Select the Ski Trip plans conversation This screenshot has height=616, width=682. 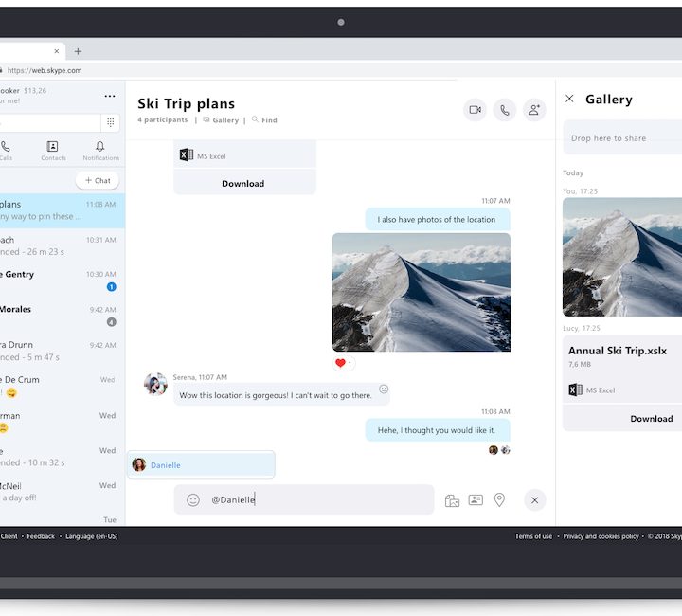click(x=63, y=210)
